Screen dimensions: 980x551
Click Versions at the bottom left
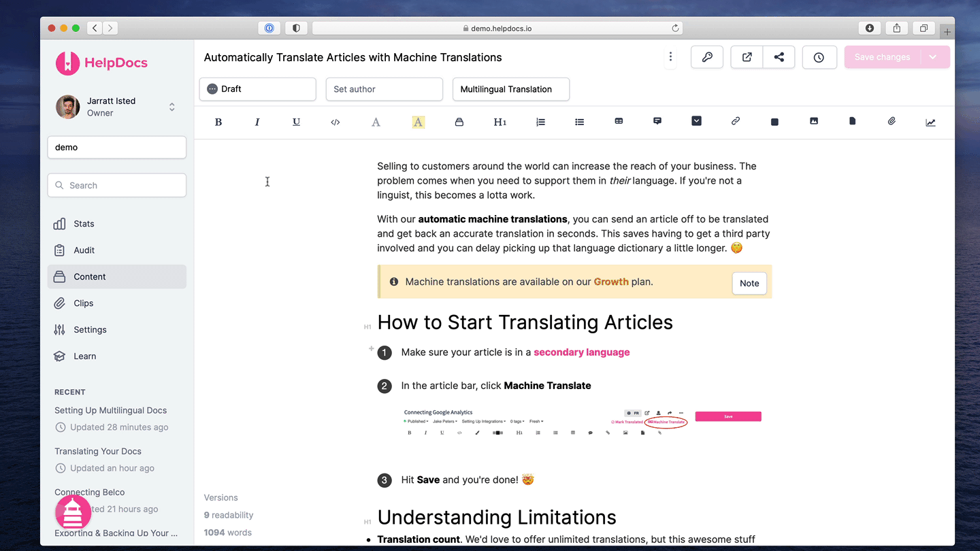click(x=221, y=498)
